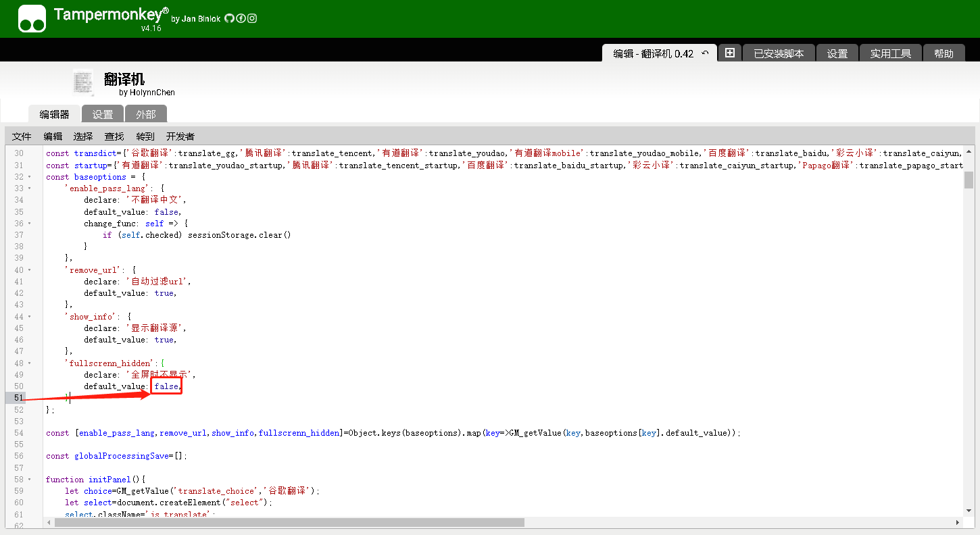The width and height of the screenshot is (980, 535).
Task: Click 'startup' variable on line 31
Action: coord(91,165)
